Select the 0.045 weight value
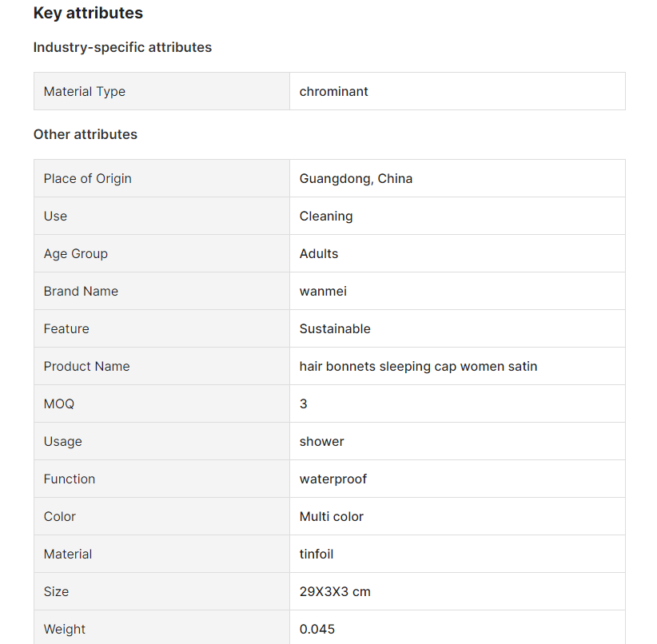 (x=317, y=630)
